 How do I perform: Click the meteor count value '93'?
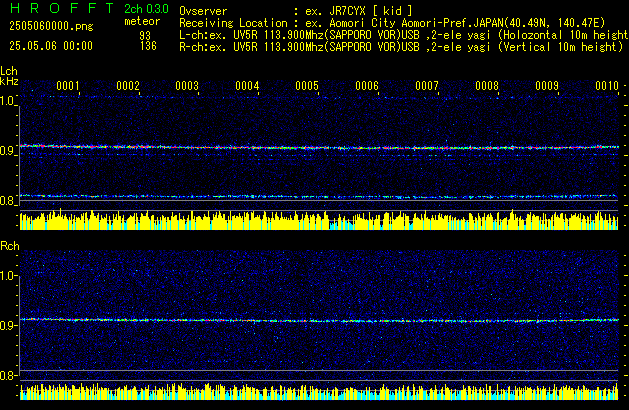[x=145, y=36]
